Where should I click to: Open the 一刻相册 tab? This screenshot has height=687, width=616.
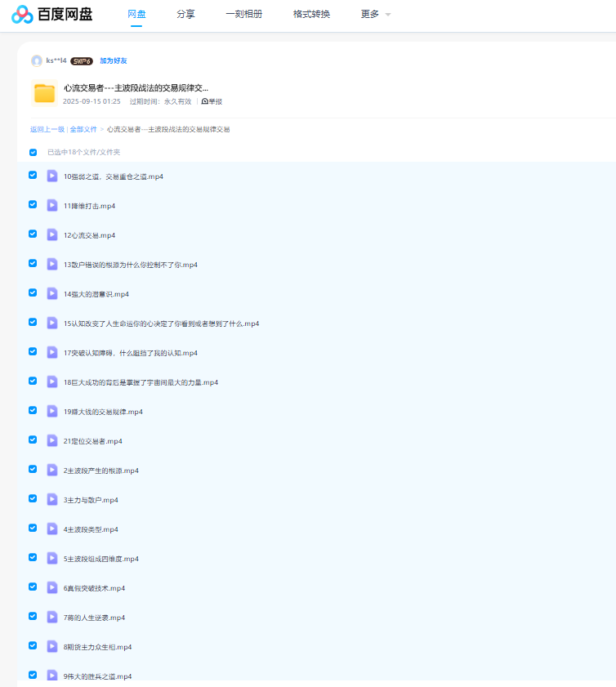[243, 15]
